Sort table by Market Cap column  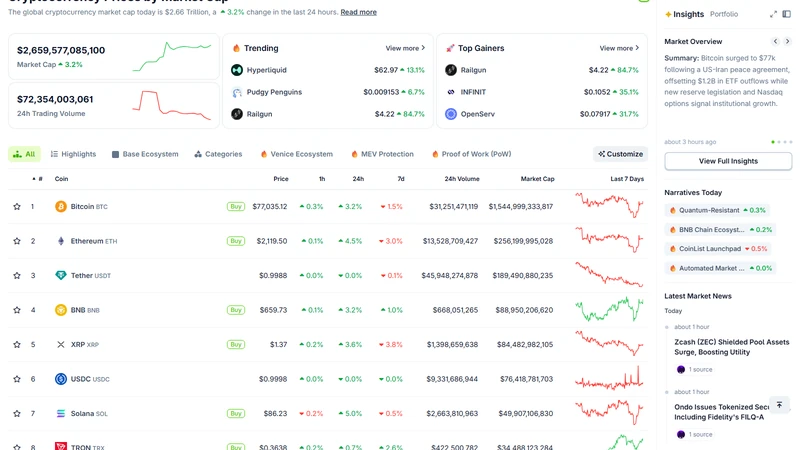click(x=537, y=179)
